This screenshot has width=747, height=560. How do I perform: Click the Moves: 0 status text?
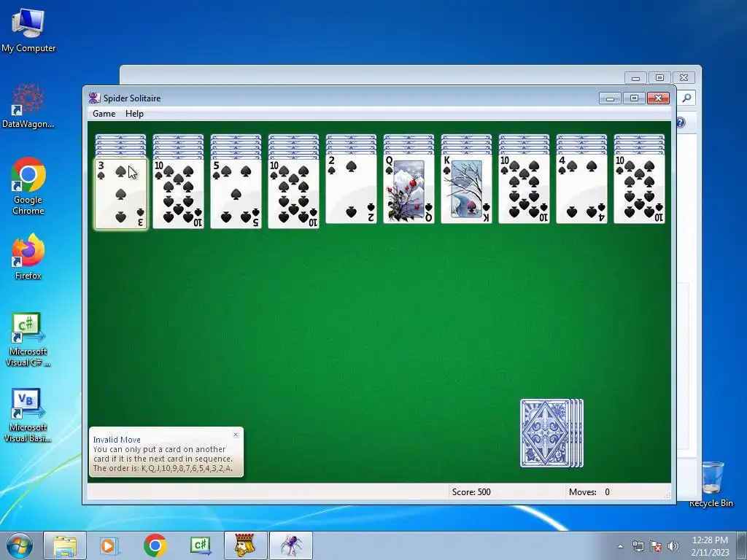point(589,492)
